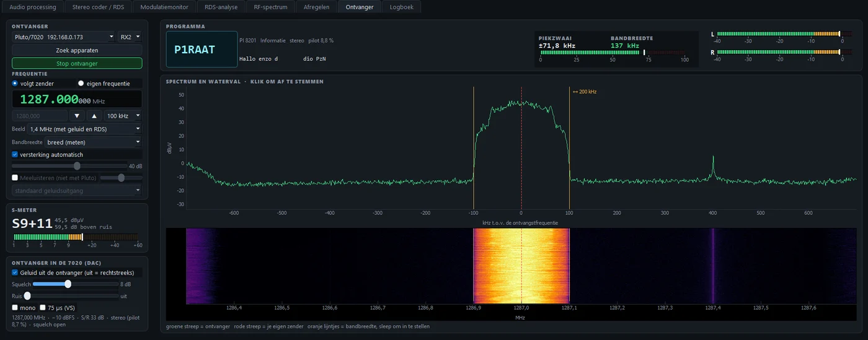Click the 137 kHz bandbreedte value

click(x=625, y=46)
